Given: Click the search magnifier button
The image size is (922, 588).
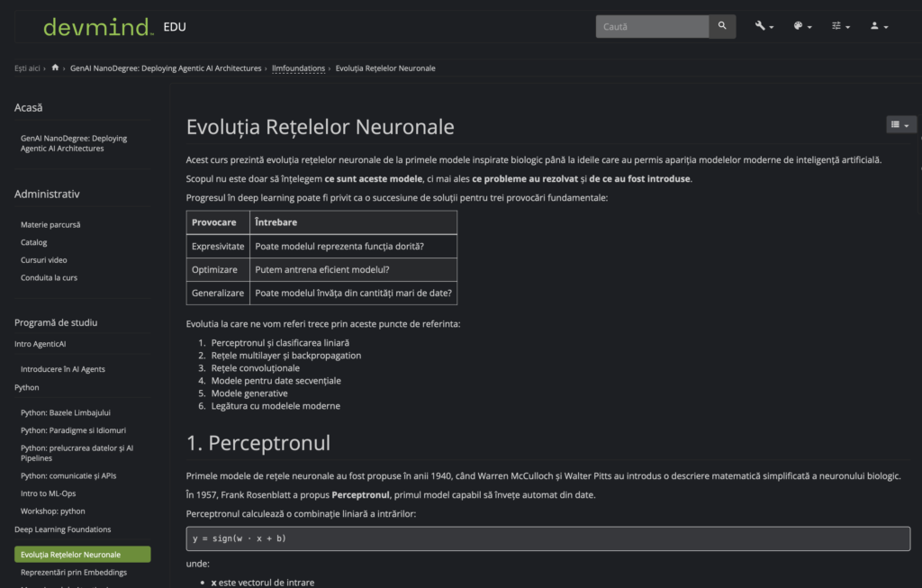Looking at the screenshot, I should [x=722, y=26].
